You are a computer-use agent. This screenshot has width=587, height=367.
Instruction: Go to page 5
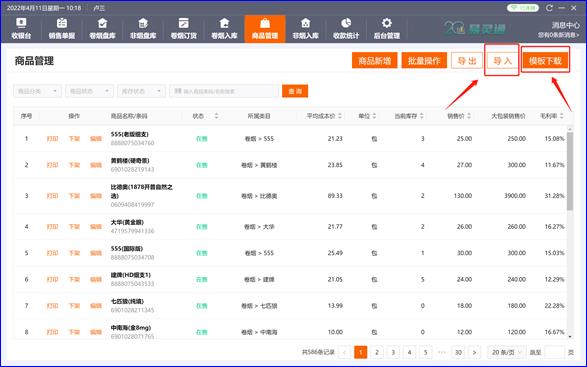426,352
